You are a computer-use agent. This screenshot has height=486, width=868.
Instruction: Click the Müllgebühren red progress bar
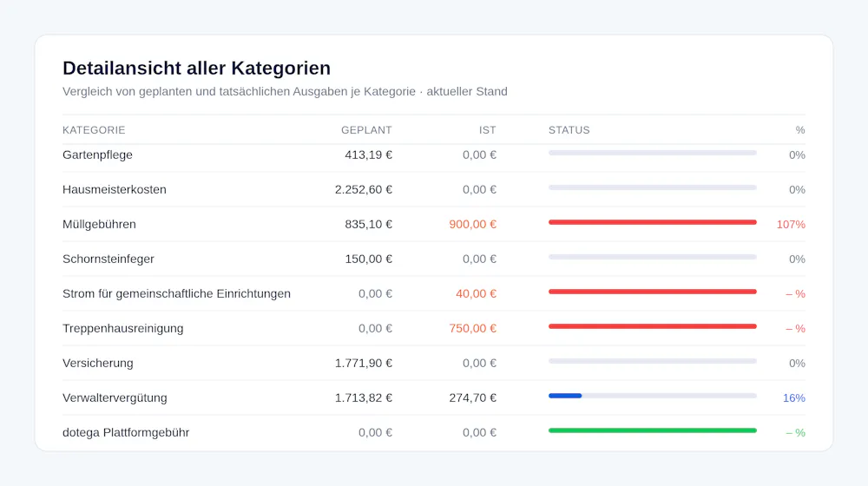pyautogui.click(x=652, y=222)
